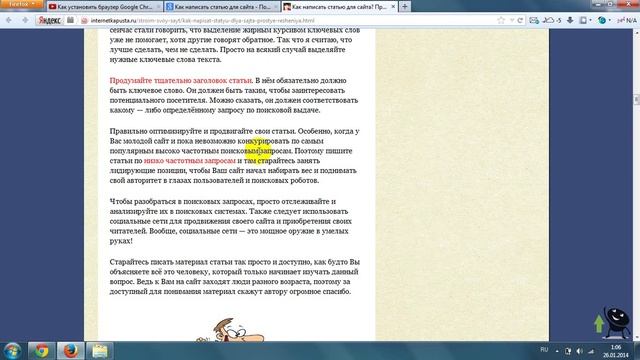Screen dimensions: 640x360
Task: Open Firefox from the taskbar
Action: (x=70, y=351)
